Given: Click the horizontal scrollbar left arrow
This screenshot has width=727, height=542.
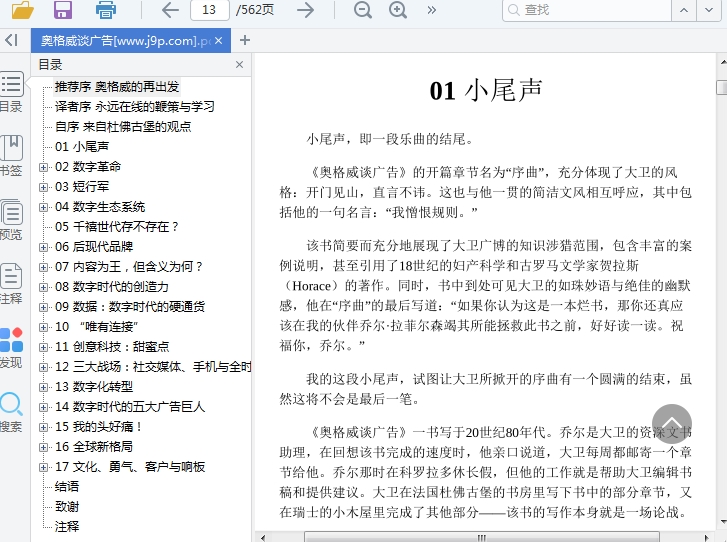Looking at the screenshot, I should [x=263, y=538].
